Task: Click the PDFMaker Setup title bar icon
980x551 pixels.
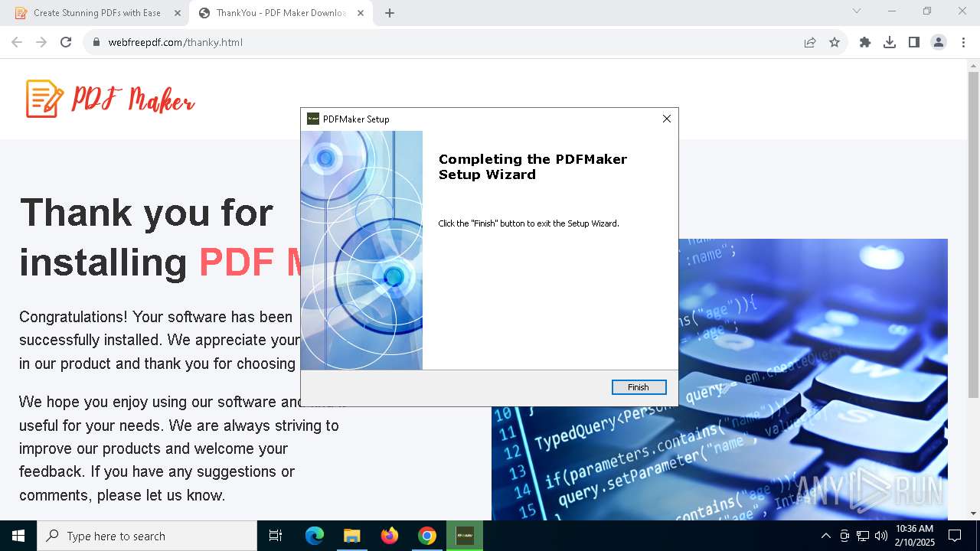Action: pos(312,119)
